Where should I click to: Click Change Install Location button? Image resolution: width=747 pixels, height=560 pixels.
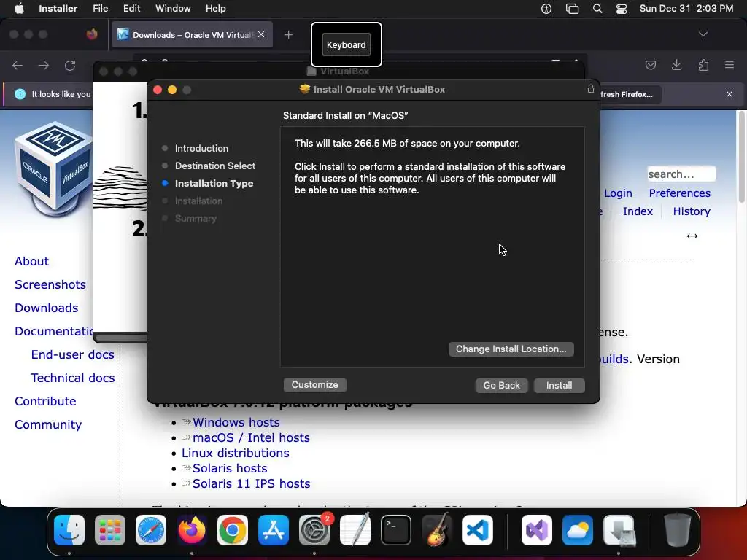[x=511, y=349]
